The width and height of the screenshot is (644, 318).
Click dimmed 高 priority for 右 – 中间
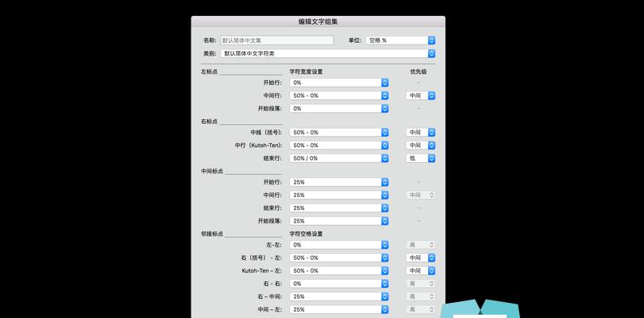[x=421, y=297]
